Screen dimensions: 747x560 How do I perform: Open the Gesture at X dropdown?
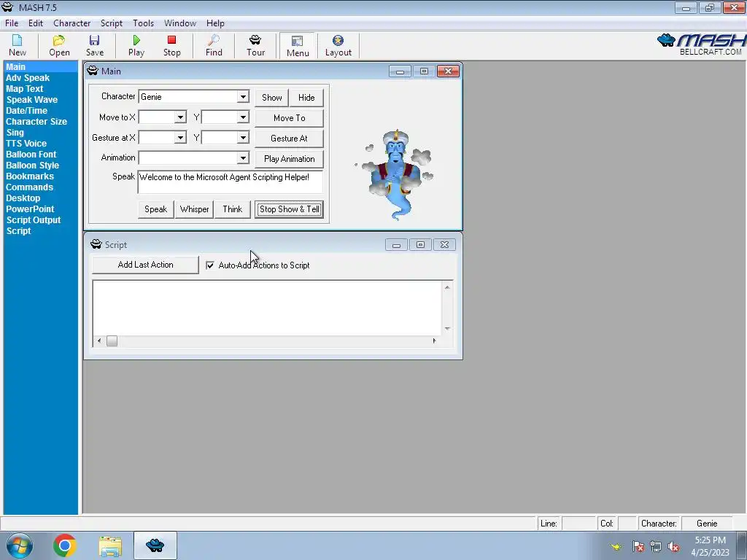click(x=180, y=138)
